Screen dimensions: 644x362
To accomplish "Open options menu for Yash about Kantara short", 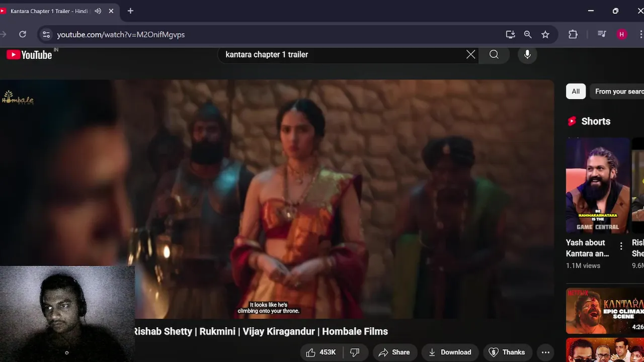I will pyautogui.click(x=621, y=246).
